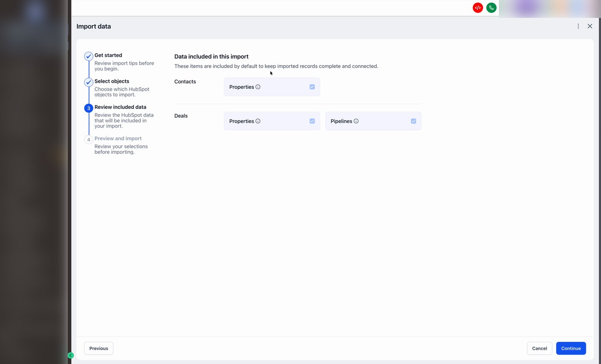Click the green collapse chevron at bottom left
This screenshot has height=364, width=601.
pyautogui.click(x=71, y=355)
